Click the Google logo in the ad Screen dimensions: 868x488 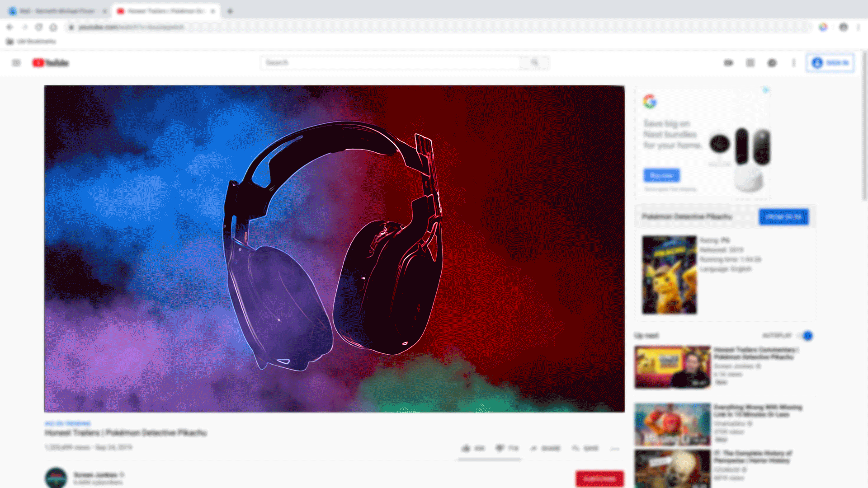[x=650, y=101]
